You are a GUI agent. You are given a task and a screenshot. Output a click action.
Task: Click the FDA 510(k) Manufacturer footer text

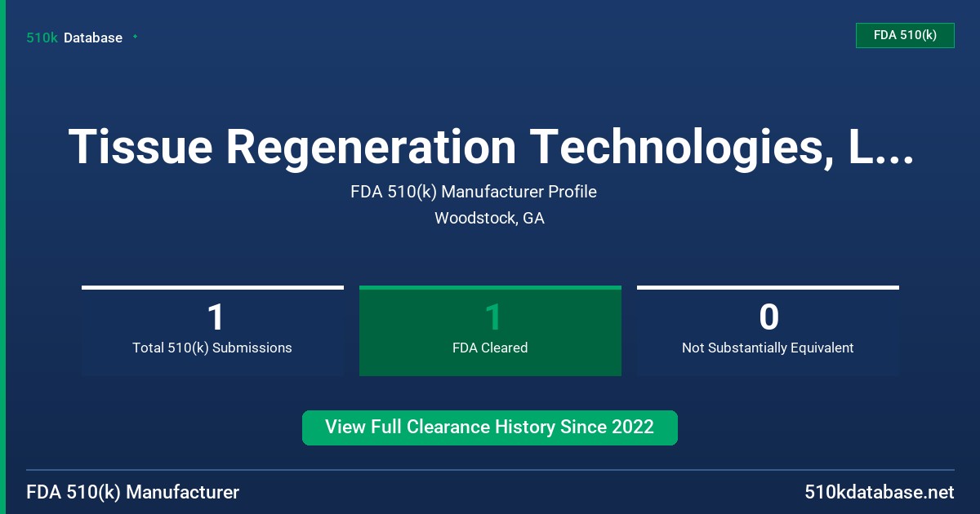(x=133, y=493)
